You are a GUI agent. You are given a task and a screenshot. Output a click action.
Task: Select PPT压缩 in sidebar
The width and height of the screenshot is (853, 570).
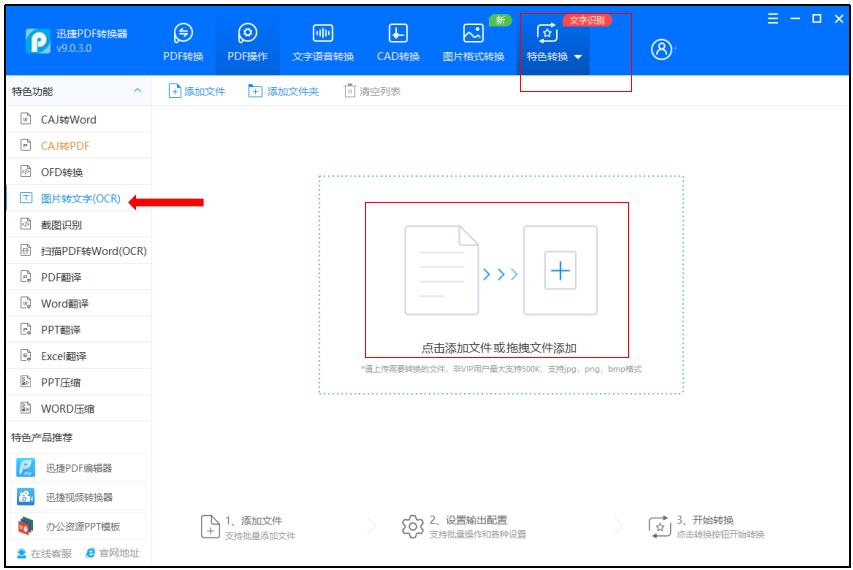79,382
